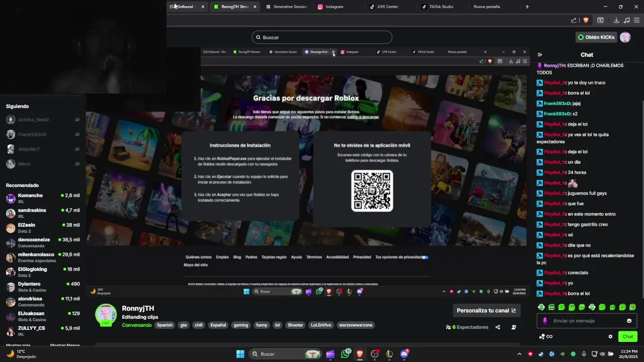
Task: Open Discord from the taskbar
Action: tap(404, 354)
